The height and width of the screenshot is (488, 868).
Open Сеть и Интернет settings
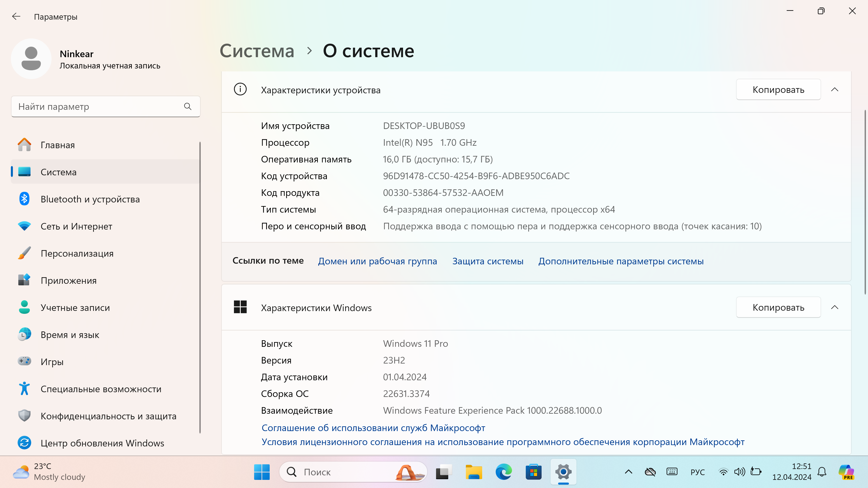pyautogui.click(x=76, y=226)
